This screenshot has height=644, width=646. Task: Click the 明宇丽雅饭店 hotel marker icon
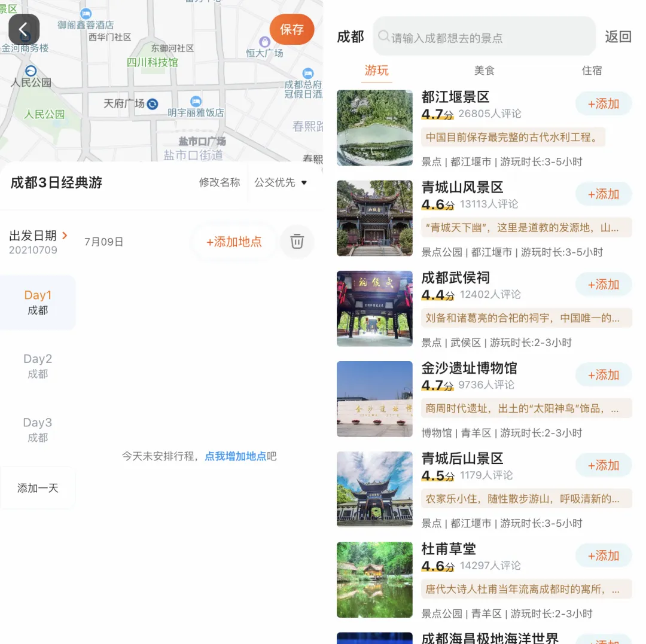pos(196,101)
